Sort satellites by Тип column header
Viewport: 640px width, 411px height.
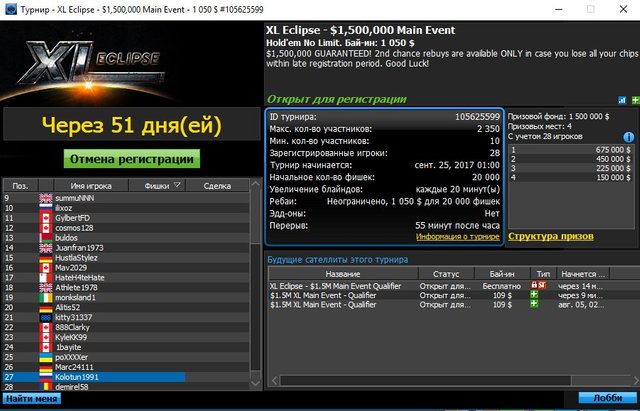[543, 274]
